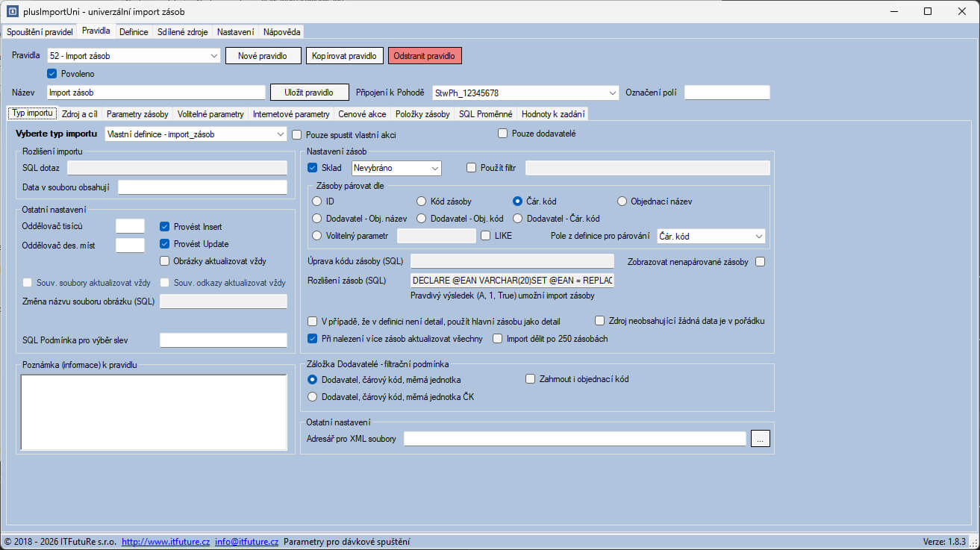The width and height of the screenshot is (980, 550).
Task: Uncheck the Provést Insert checkbox
Action: point(166,227)
